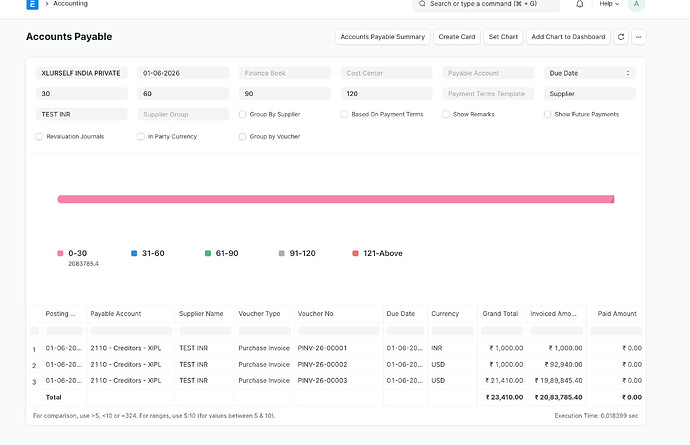Go to Accounting breadcrumb

tap(70, 4)
